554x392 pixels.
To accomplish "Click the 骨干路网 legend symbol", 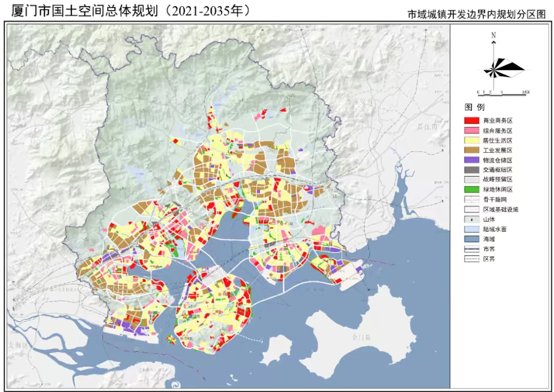I will click(471, 200).
